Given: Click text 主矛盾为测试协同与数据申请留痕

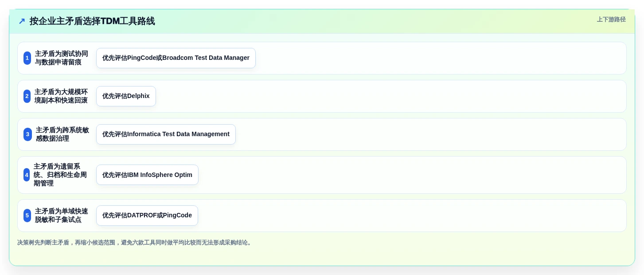Looking at the screenshot, I should [x=62, y=58].
